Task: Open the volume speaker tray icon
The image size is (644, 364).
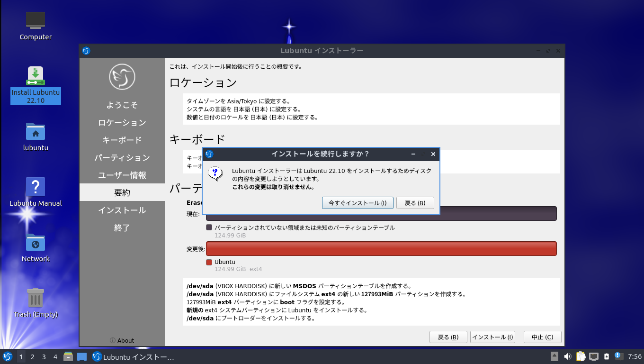Action: coord(568,356)
